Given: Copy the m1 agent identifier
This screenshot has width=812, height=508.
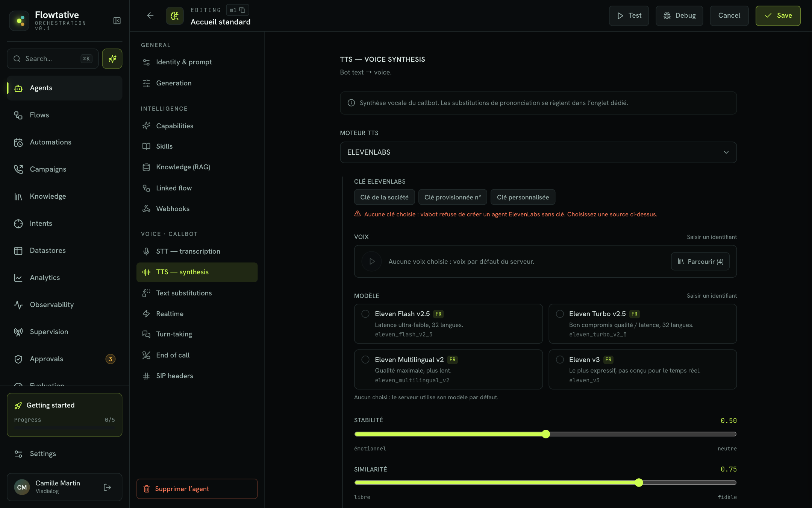Looking at the screenshot, I should (x=242, y=10).
